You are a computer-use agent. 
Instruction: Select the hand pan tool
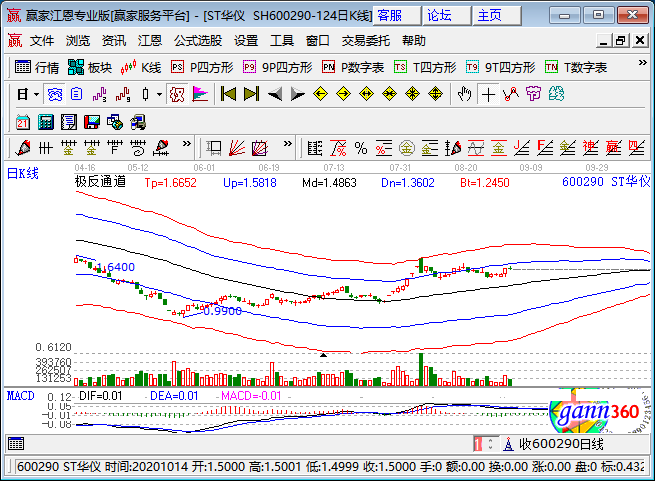[464, 94]
